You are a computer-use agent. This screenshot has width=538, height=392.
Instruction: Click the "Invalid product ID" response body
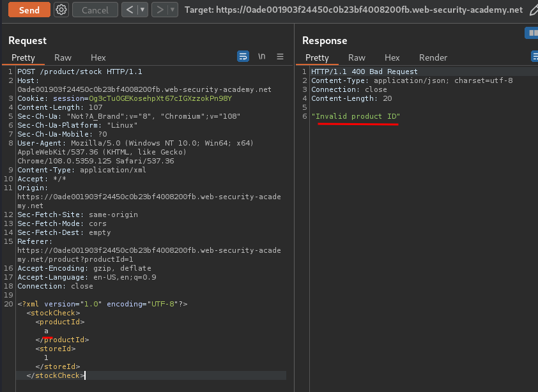tap(355, 116)
